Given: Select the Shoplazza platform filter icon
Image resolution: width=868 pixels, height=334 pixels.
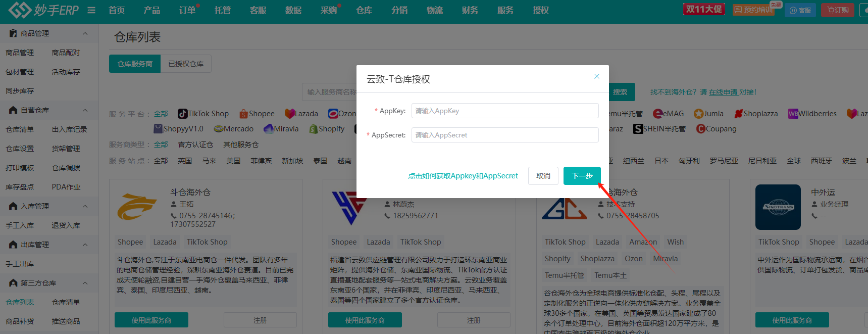Looking at the screenshot, I should pyautogui.click(x=739, y=114).
